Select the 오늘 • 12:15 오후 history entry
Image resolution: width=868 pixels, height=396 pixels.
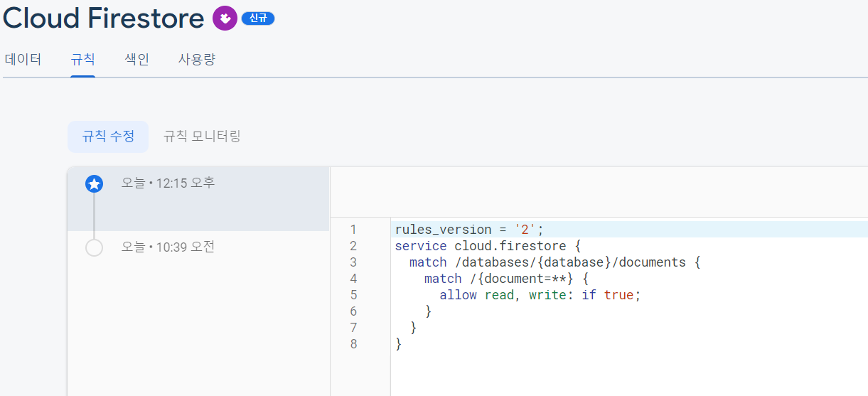(198, 198)
